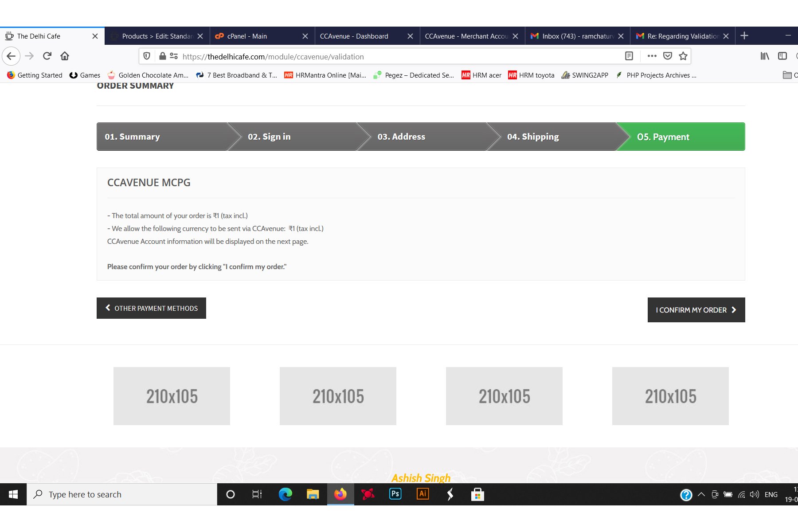Switch to Firefox in the taskbar

point(340,494)
